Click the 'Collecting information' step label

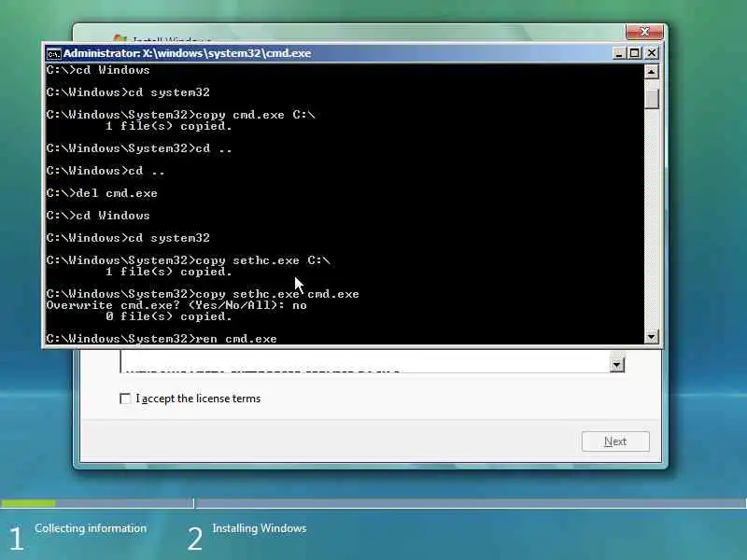tap(91, 528)
